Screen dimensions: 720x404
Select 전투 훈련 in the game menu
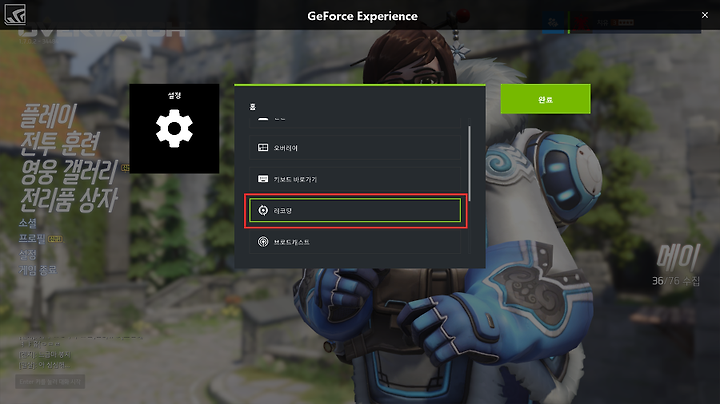pos(60,143)
